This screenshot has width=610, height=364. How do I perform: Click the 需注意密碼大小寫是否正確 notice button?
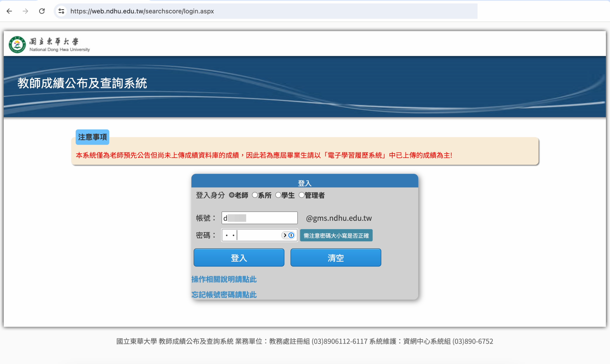click(x=336, y=236)
